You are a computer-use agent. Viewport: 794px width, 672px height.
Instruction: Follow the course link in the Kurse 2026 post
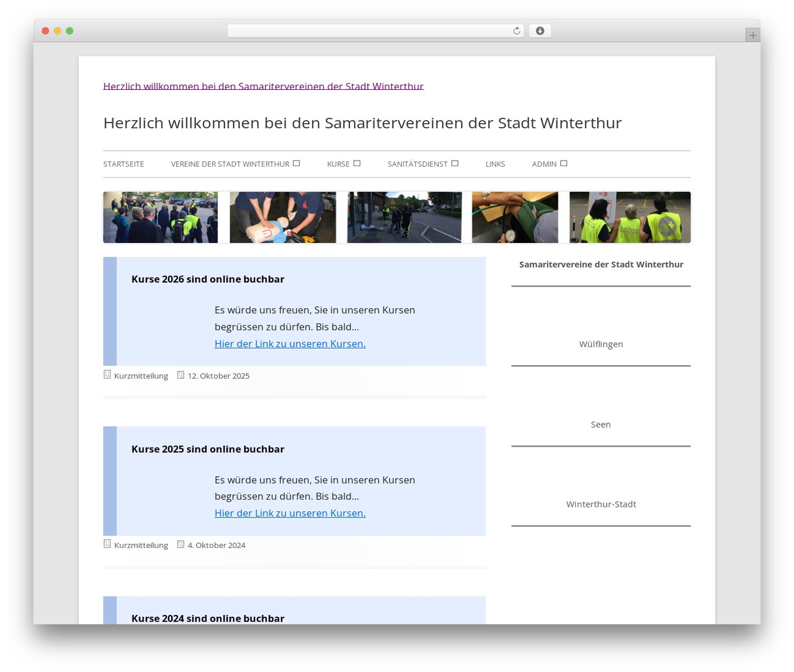pyautogui.click(x=290, y=343)
